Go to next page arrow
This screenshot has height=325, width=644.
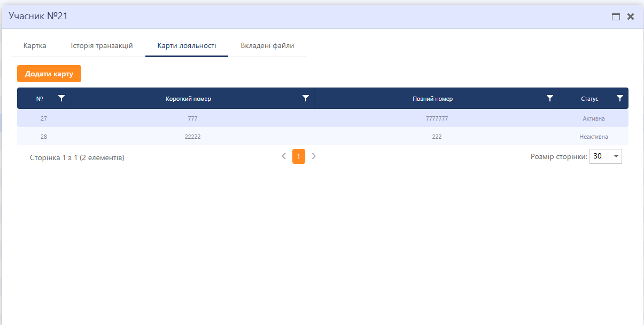314,156
